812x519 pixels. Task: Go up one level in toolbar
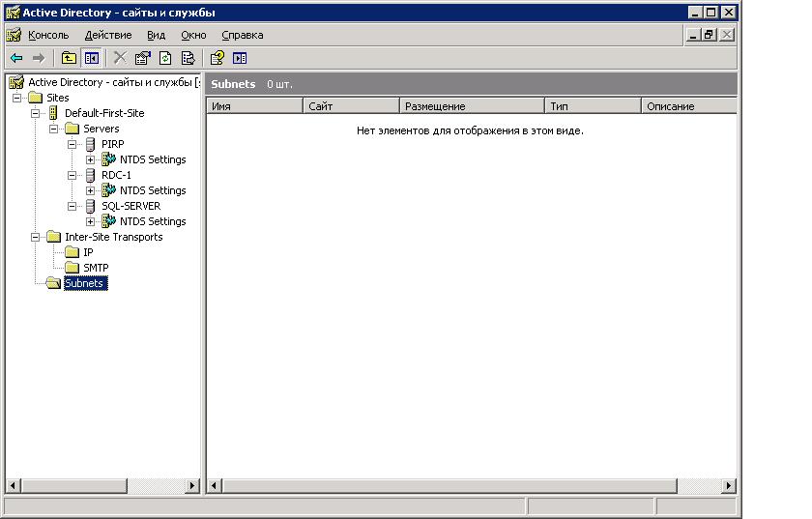[69, 58]
